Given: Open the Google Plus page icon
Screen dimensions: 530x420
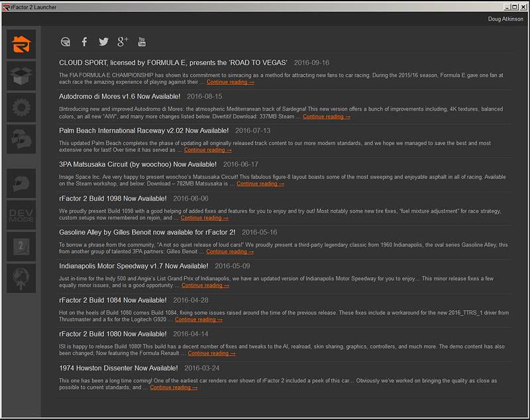Looking at the screenshot, I should [x=123, y=42].
